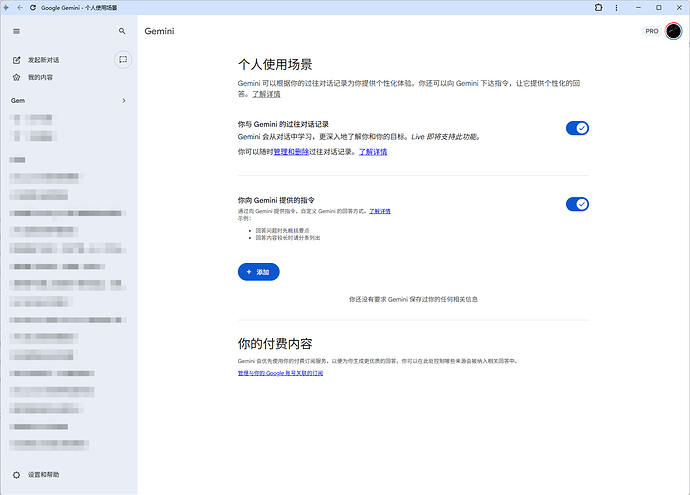Open 了解详情 link under 个人使用场景

point(266,94)
